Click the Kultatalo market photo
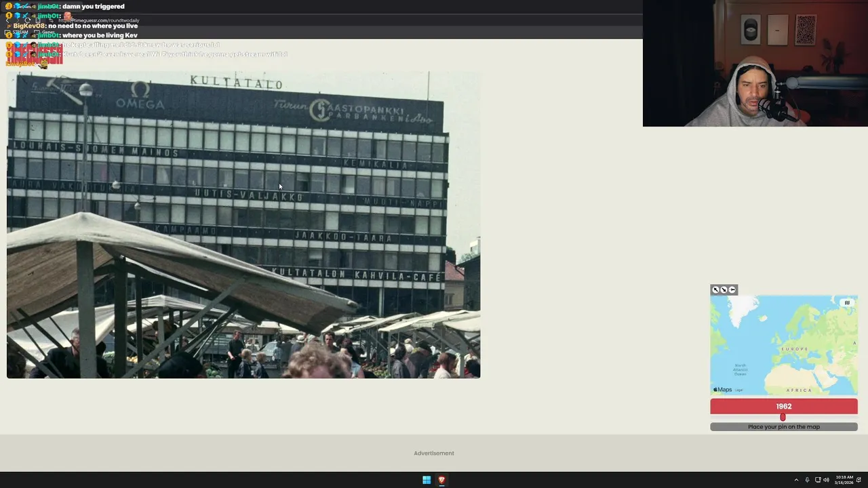The height and width of the screenshot is (488, 868). click(243, 225)
